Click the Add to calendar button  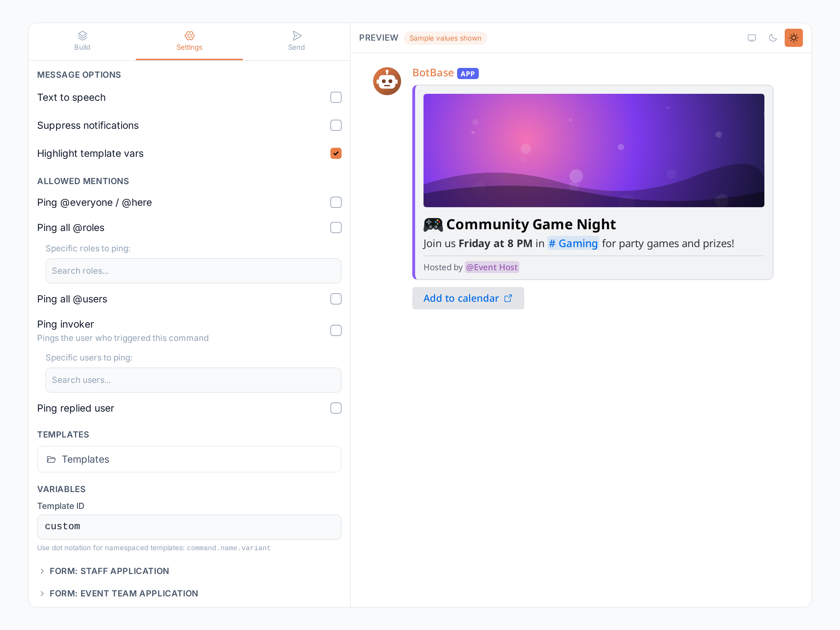tap(468, 299)
